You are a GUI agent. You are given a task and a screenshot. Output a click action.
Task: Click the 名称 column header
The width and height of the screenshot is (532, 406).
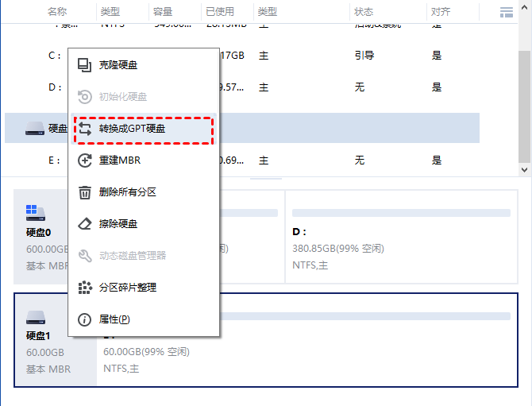(x=57, y=12)
